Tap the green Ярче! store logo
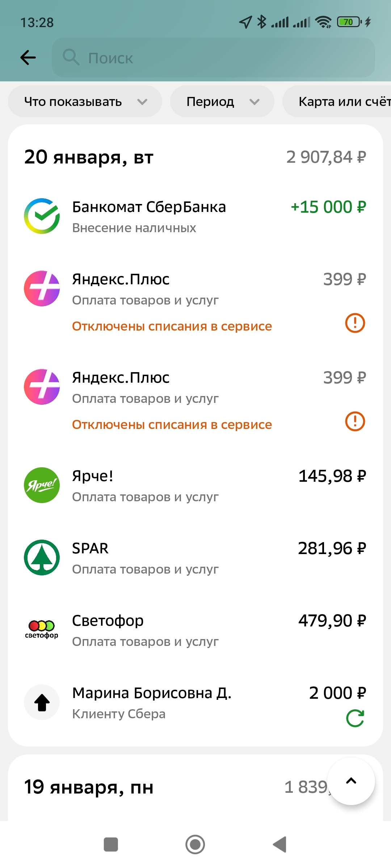Viewport: 391px width, 868px height. pyautogui.click(x=42, y=485)
